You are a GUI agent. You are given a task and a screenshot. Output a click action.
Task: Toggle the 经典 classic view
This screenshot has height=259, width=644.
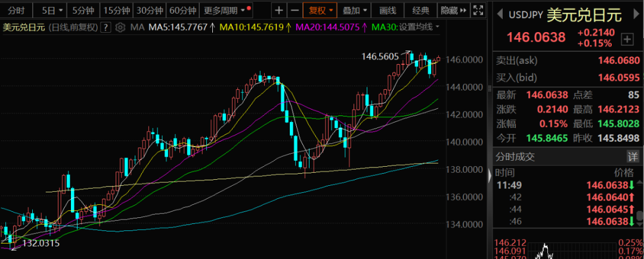coord(421,10)
